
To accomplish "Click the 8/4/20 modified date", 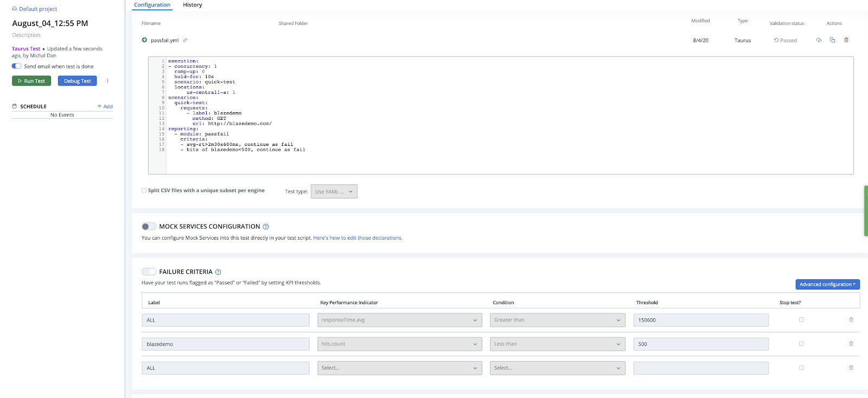I will click(x=700, y=40).
